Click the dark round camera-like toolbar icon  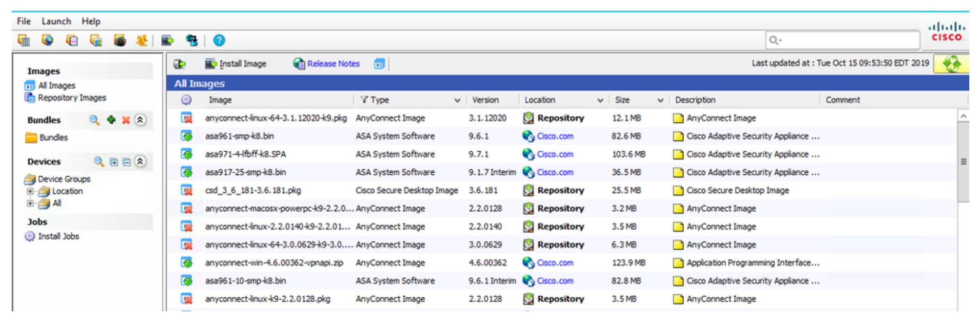(120, 40)
